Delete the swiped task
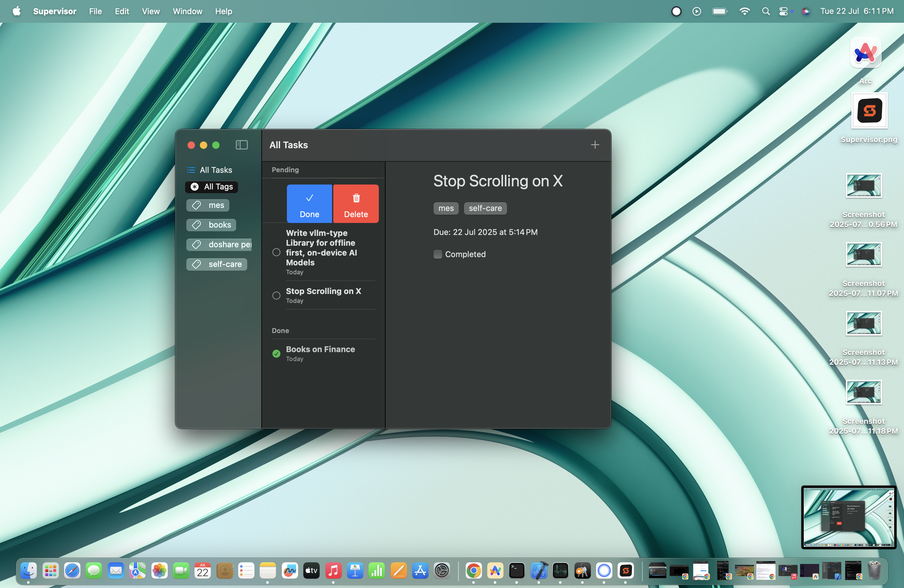This screenshot has width=904, height=588. tap(356, 204)
